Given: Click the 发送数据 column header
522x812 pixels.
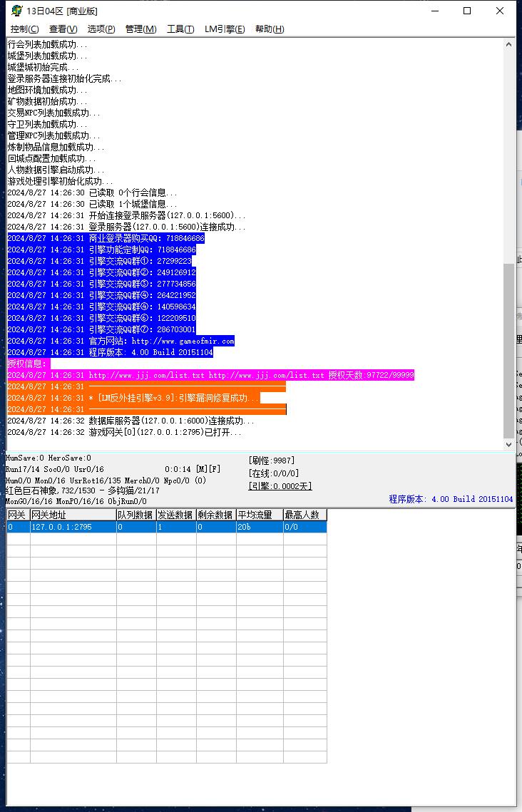Looking at the screenshot, I should [176, 515].
